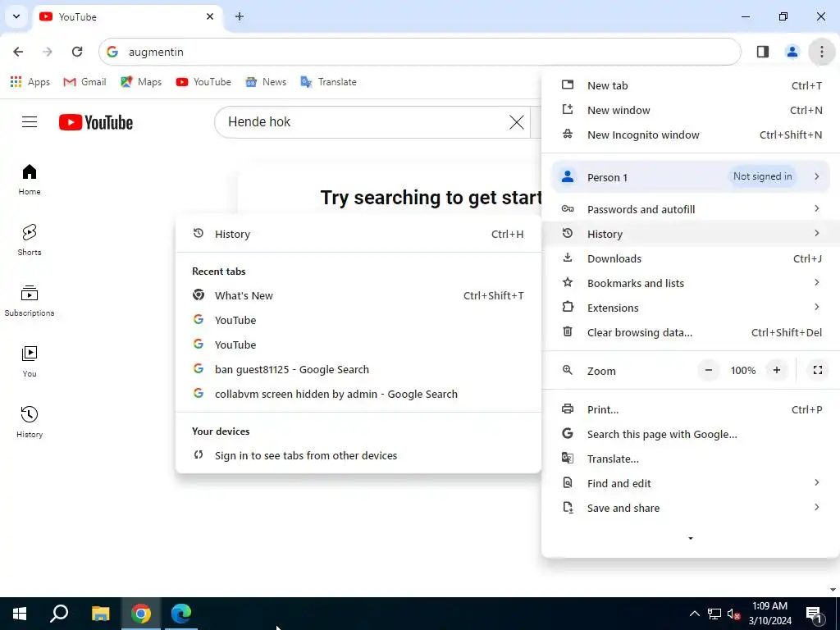Reload the current page

click(x=77, y=52)
